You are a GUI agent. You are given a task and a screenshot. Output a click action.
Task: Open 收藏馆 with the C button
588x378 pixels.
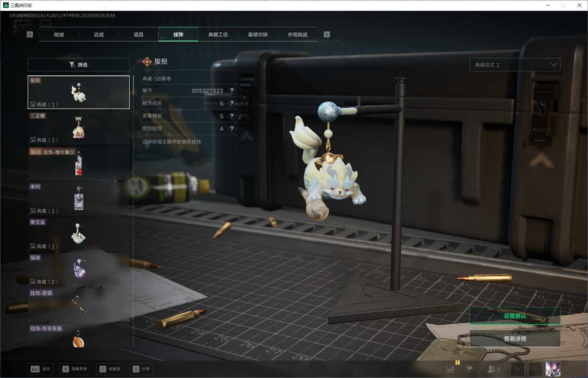(110, 369)
